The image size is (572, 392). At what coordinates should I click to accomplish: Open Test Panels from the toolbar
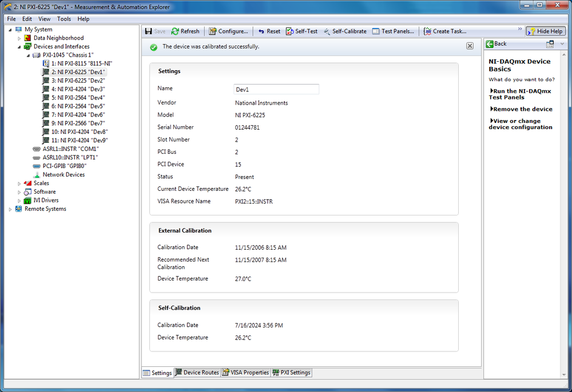click(394, 31)
